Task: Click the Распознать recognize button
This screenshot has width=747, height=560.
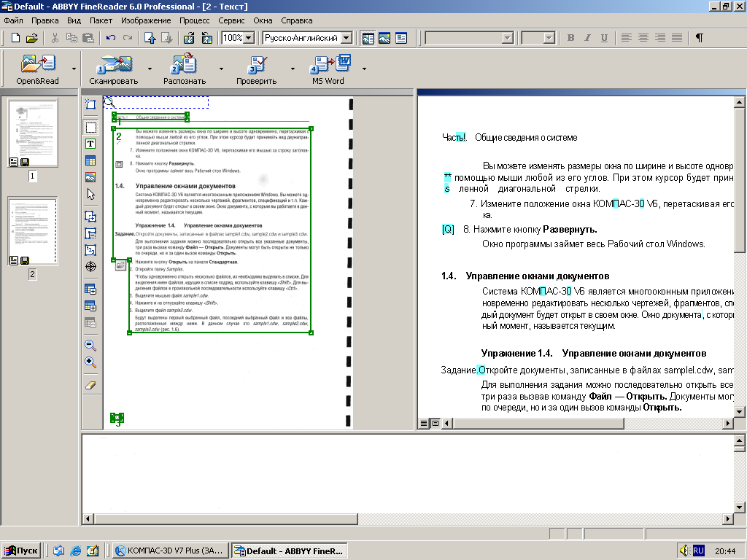Action: [185, 69]
